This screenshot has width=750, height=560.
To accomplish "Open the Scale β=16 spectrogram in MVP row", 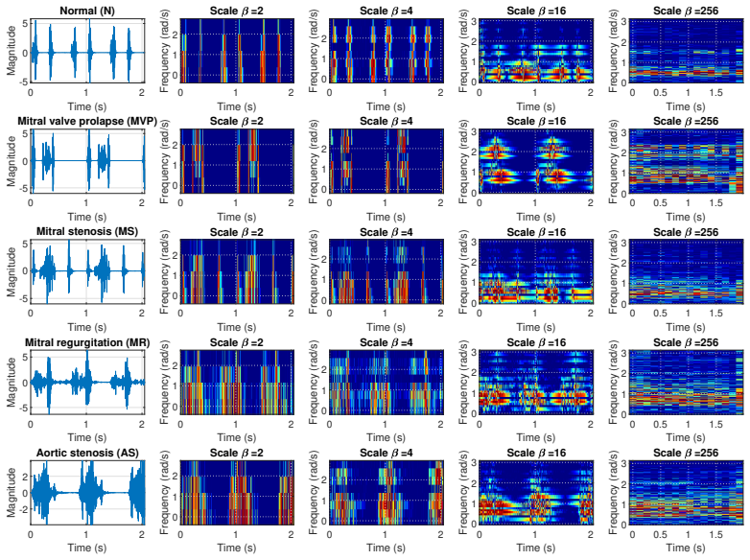I will (536, 162).
